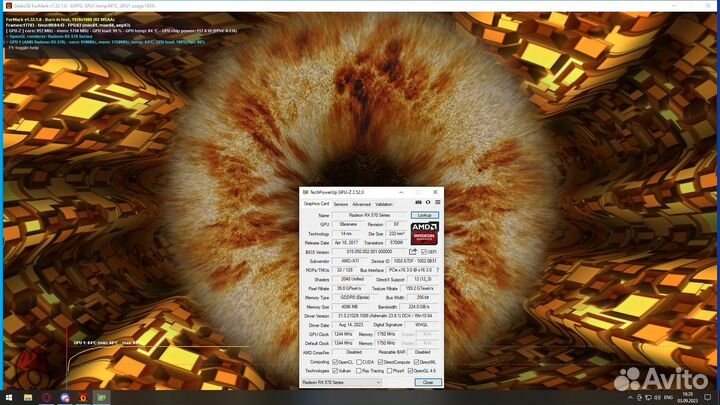Click the Device ID value field
720x405 pixels.
(x=415, y=261)
